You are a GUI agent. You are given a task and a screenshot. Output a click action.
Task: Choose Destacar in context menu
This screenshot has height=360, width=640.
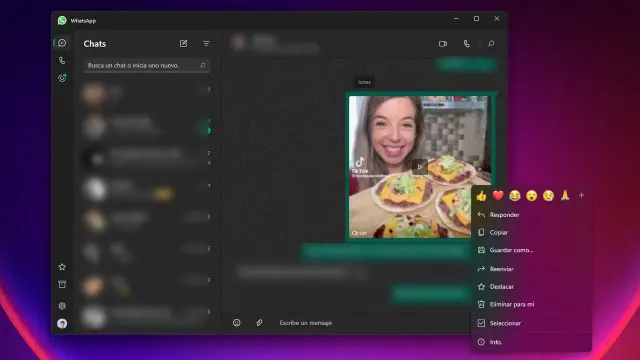532,287
